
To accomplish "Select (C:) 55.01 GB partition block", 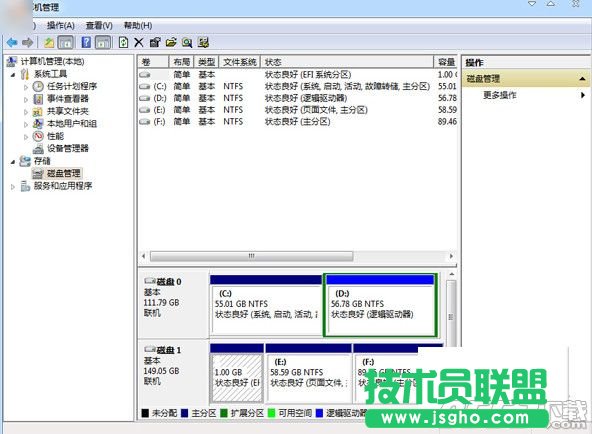I will [x=266, y=305].
